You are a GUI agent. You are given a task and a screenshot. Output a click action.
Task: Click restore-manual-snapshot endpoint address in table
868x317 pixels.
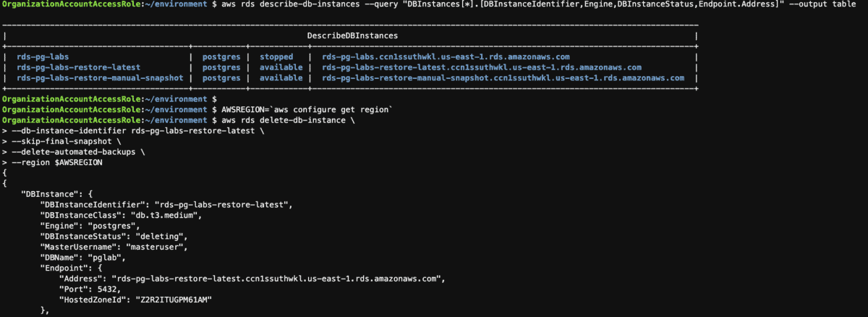503,77
